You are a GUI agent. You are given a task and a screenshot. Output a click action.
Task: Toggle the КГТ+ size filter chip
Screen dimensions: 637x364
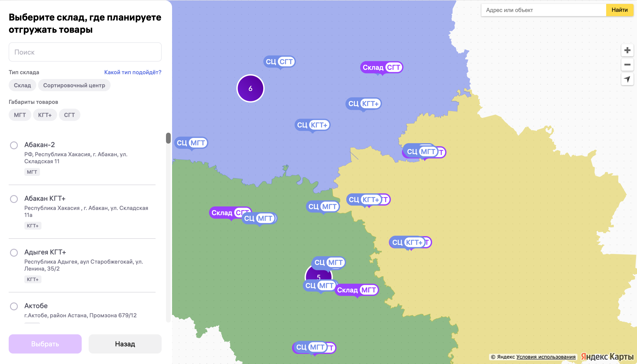click(x=45, y=115)
